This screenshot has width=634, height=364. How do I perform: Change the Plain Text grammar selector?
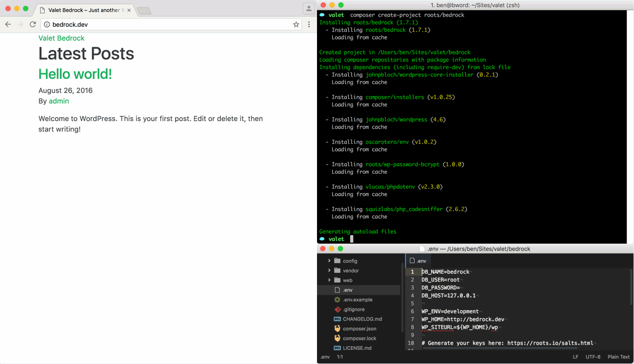[618, 357]
